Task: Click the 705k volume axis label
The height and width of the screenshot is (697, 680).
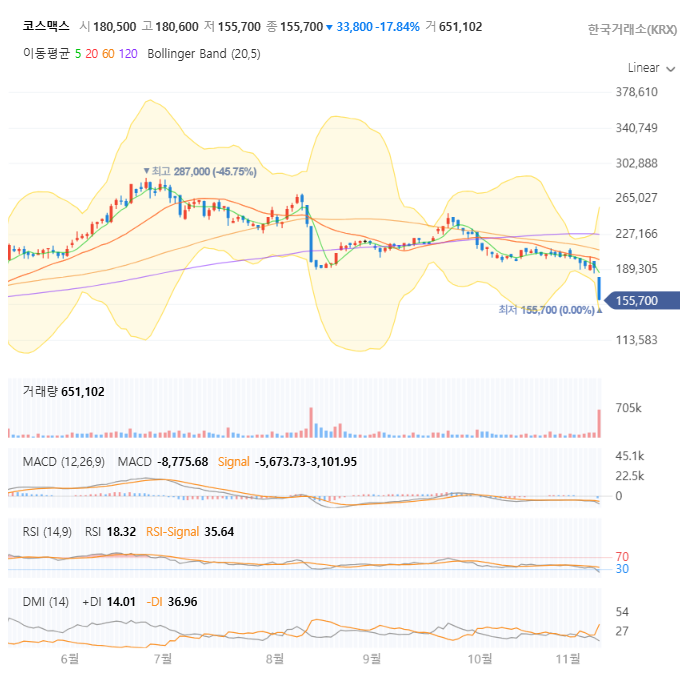Action: (x=628, y=408)
